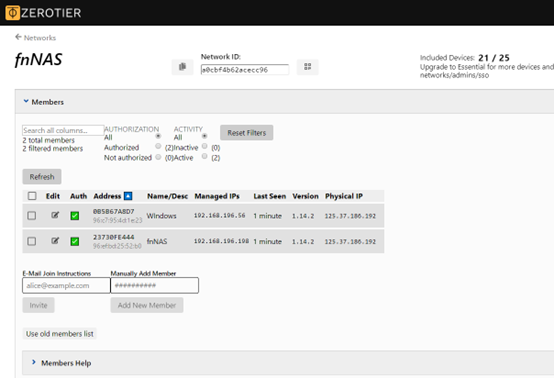
Task: Check the fnNAS member row checkbox
Action: tap(31, 241)
